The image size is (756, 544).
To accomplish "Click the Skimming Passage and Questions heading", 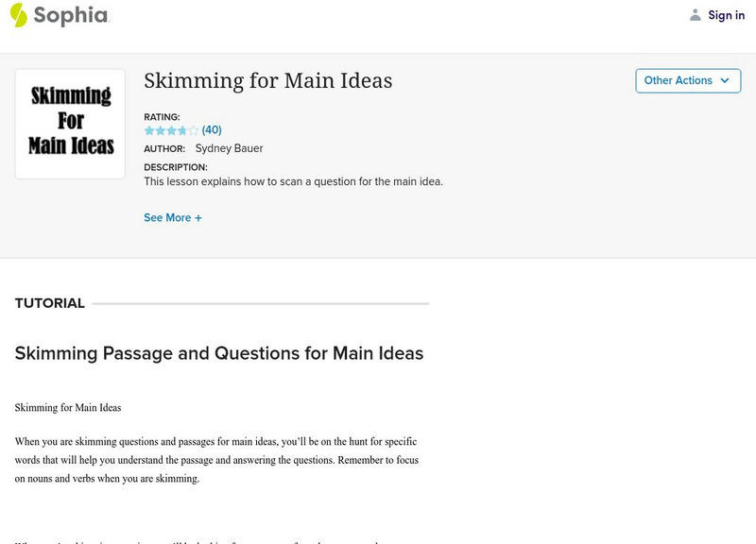I will (x=219, y=353).
